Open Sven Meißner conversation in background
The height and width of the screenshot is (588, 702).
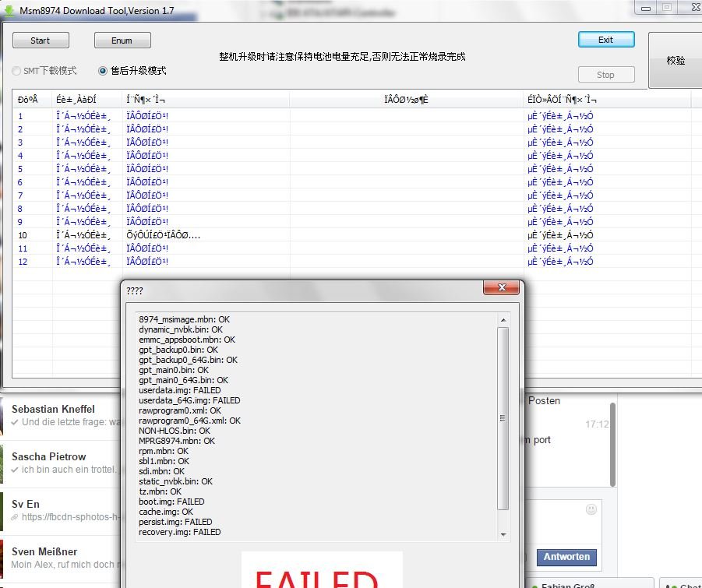coord(61,558)
